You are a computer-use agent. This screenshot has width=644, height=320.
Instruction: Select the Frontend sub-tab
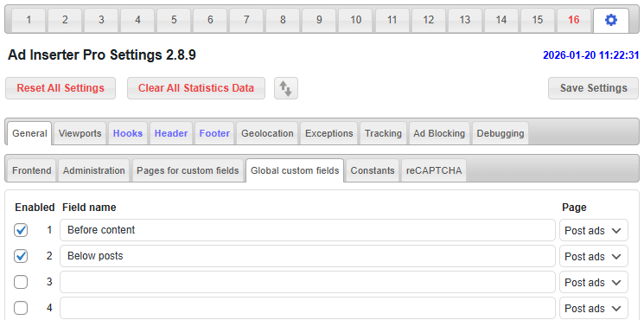click(x=32, y=170)
